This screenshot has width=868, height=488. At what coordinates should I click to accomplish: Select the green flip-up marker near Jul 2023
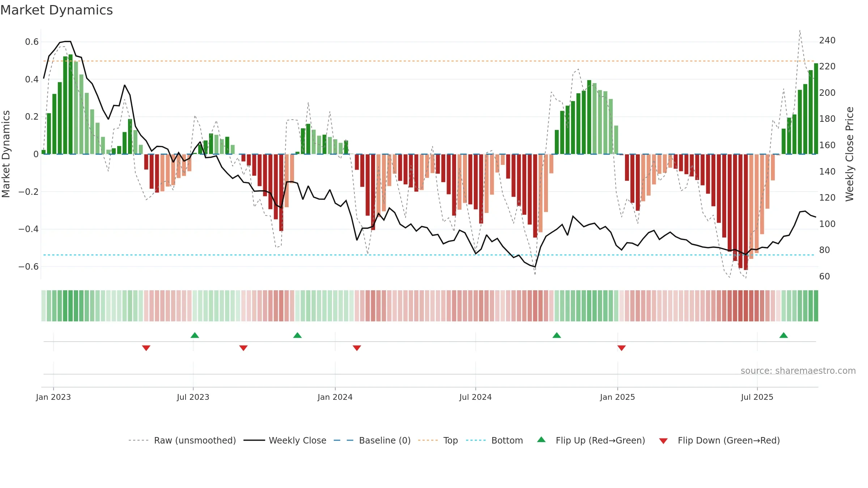point(195,335)
